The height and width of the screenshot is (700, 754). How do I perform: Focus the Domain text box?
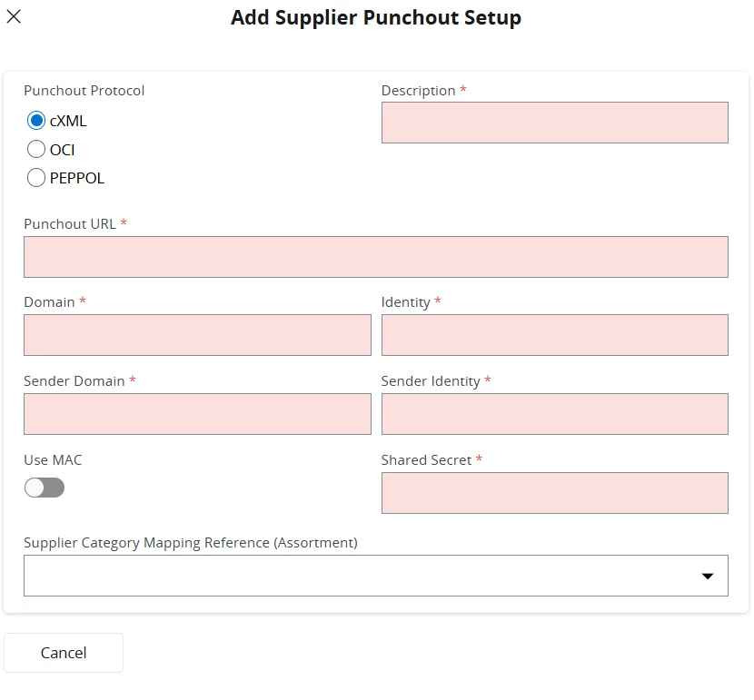point(198,335)
